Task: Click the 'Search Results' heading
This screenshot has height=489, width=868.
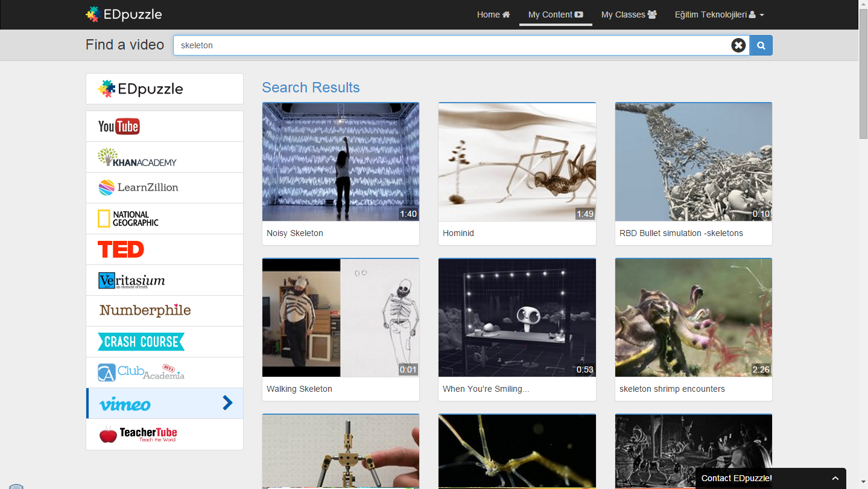Action: point(311,88)
